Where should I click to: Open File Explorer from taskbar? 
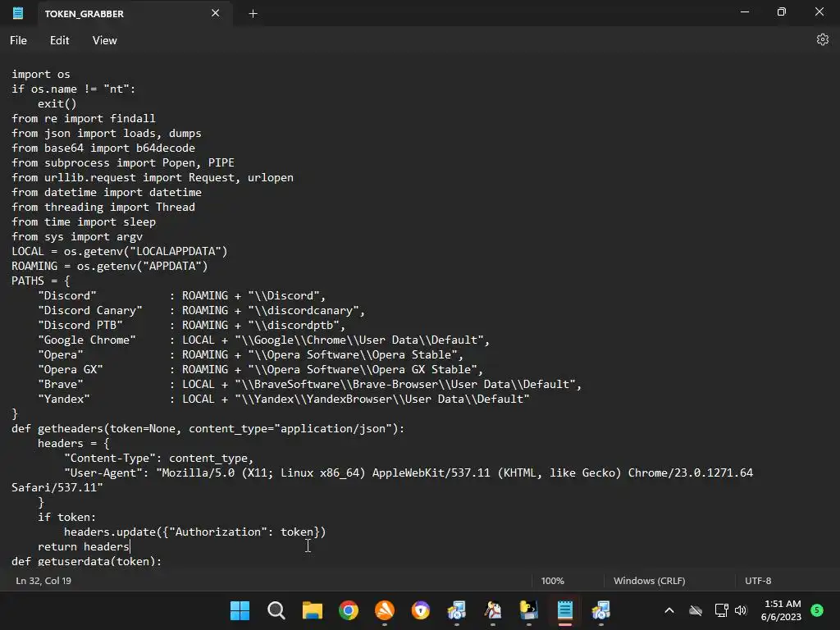313,610
